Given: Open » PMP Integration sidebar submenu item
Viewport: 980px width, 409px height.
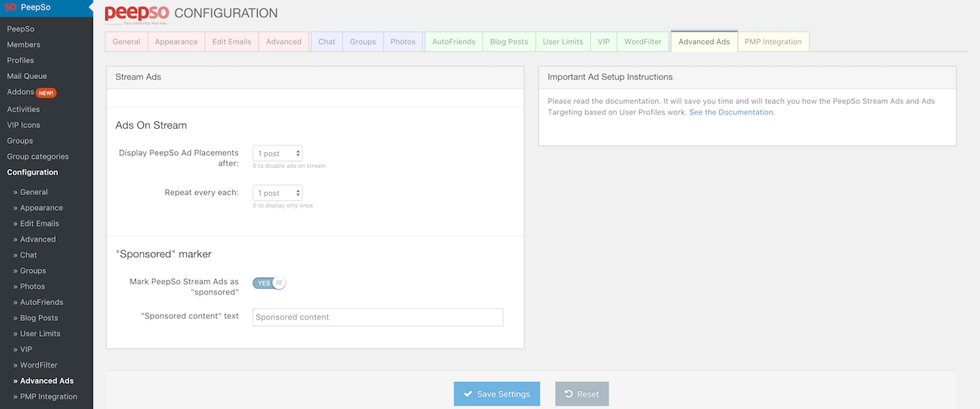Looking at the screenshot, I should [46, 397].
